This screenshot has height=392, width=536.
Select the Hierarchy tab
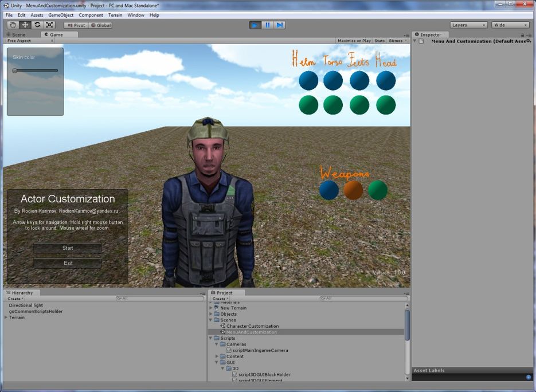(x=22, y=292)
